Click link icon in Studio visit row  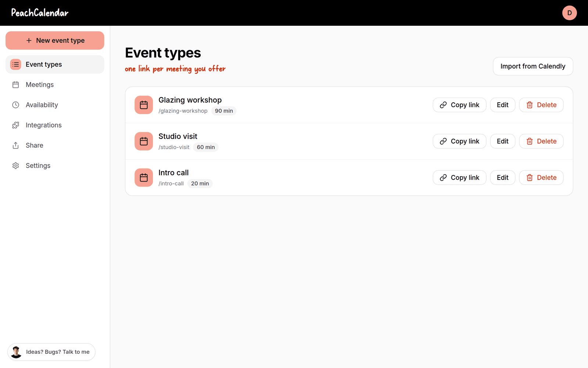click(x=443, y=141)
